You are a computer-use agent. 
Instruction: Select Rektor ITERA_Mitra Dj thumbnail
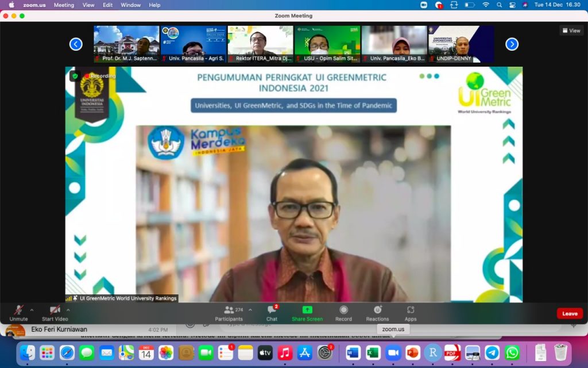pos(260,44)
